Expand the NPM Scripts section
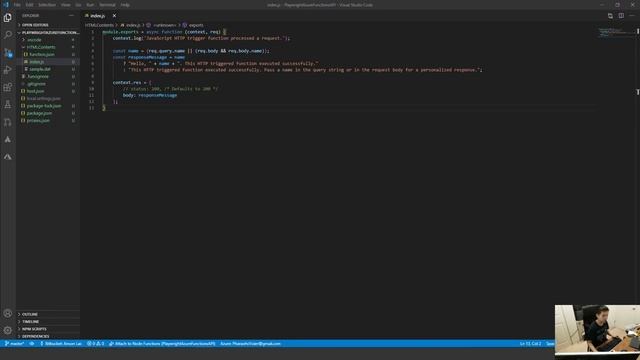640x360 pixels. (x=48, y=329)
